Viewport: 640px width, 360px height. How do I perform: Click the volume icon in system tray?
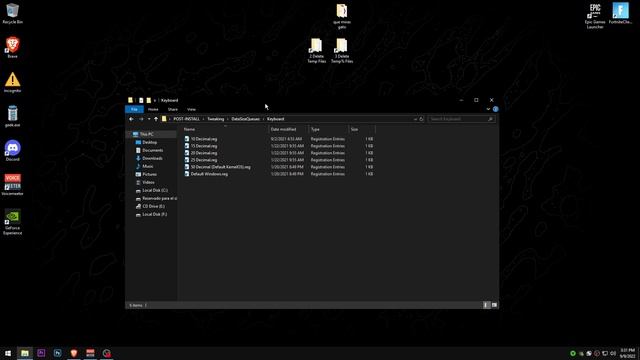tap(613, 353)
